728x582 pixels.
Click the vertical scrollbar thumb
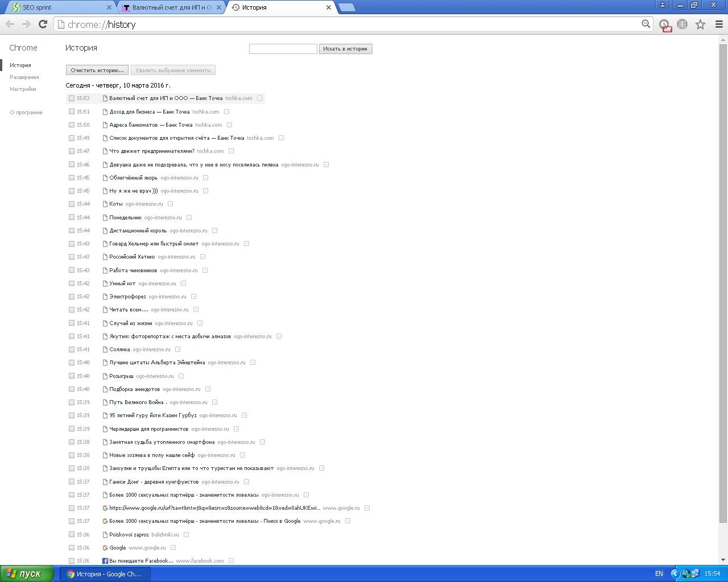[723, 284]
